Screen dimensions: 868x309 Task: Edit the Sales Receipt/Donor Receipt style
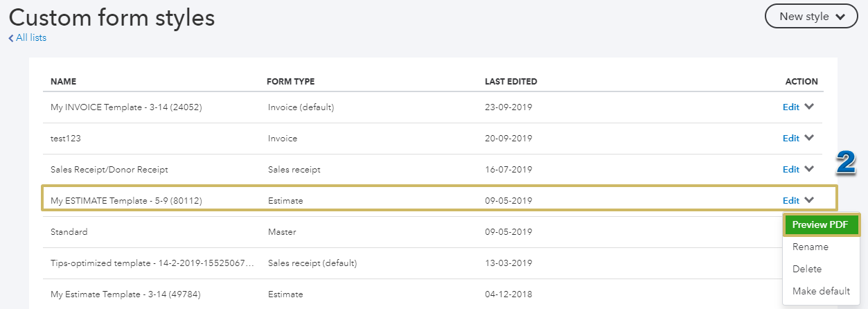tap(790, 170)
